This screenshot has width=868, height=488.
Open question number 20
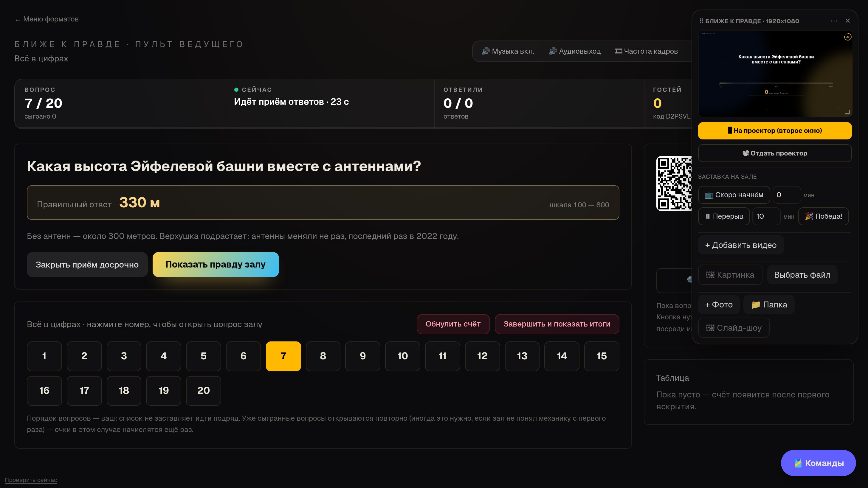pos(204,391)
